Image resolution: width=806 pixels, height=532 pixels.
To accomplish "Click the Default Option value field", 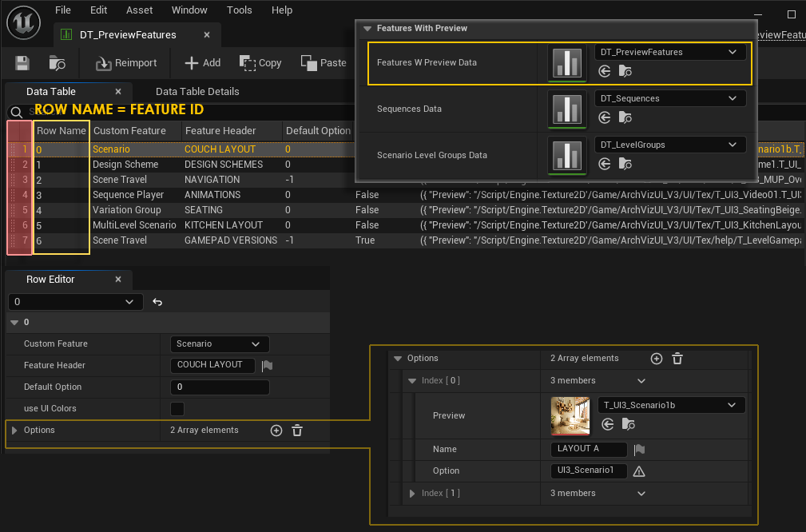I will pos(220,387).
